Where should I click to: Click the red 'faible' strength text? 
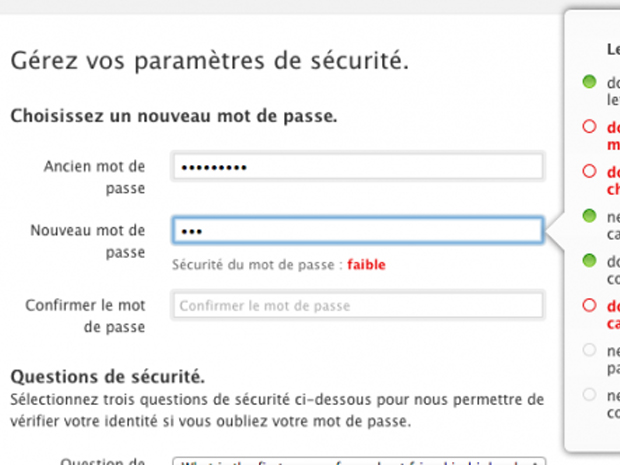point(367,265)
